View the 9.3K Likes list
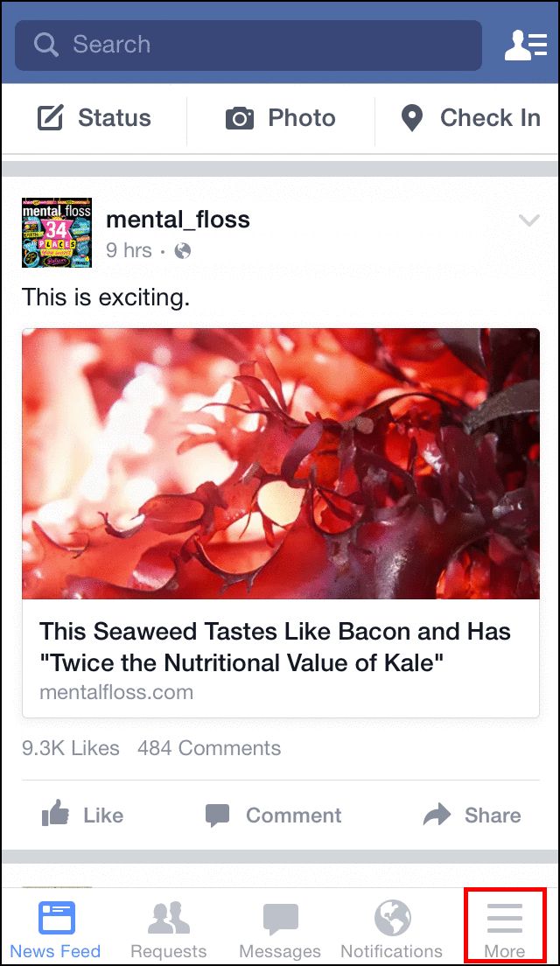 (x=72, y=748)
